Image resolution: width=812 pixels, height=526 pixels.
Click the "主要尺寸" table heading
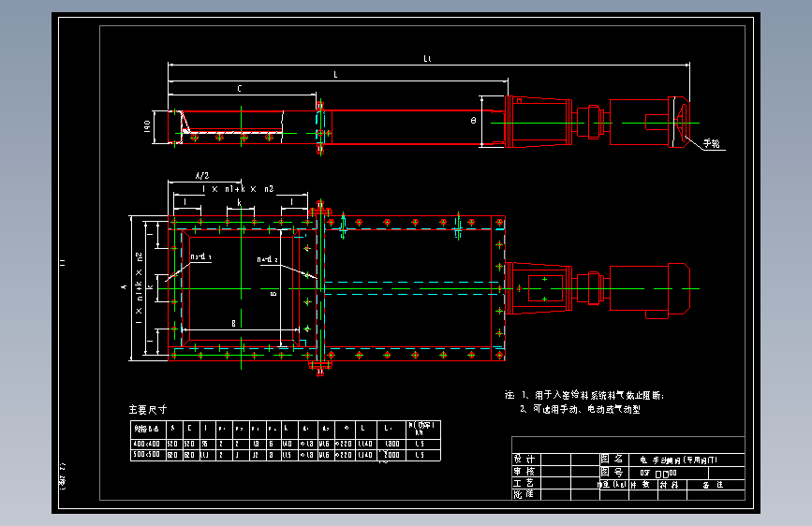148,410
